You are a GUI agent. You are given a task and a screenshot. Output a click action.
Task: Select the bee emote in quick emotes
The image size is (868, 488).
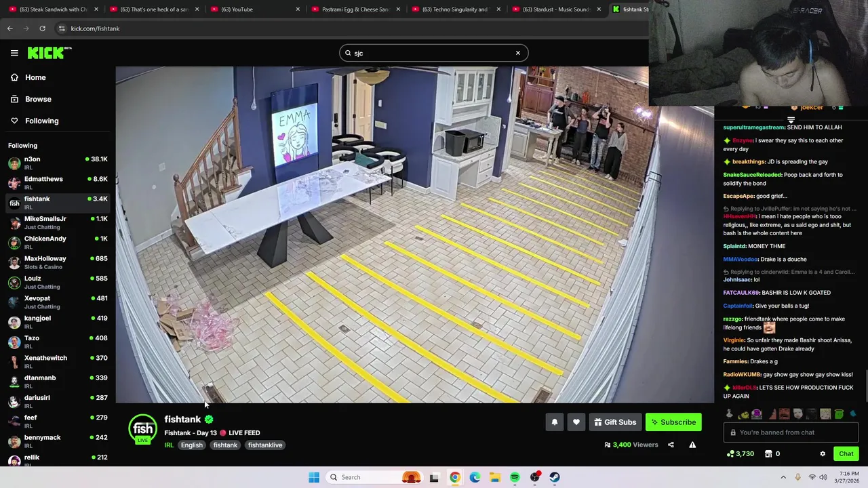[743, 414]
